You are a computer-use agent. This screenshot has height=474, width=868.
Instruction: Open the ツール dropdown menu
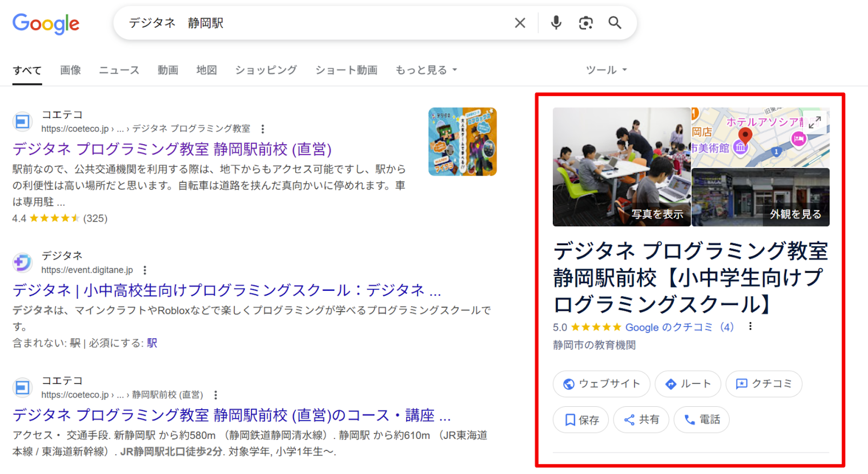pyautogui.click(x=606, y=70)
